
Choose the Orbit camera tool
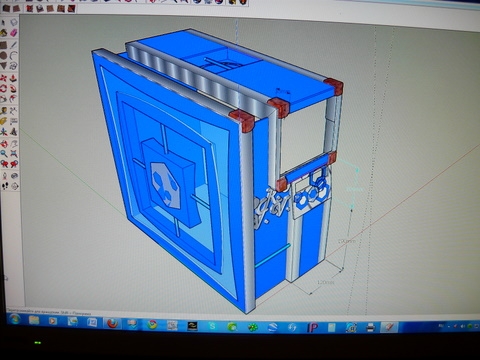pyautogui.click(x=4, y=144)
